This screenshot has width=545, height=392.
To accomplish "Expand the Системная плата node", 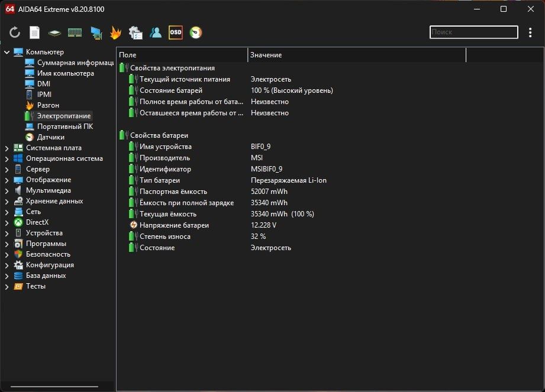I will [x=7, y=148].
